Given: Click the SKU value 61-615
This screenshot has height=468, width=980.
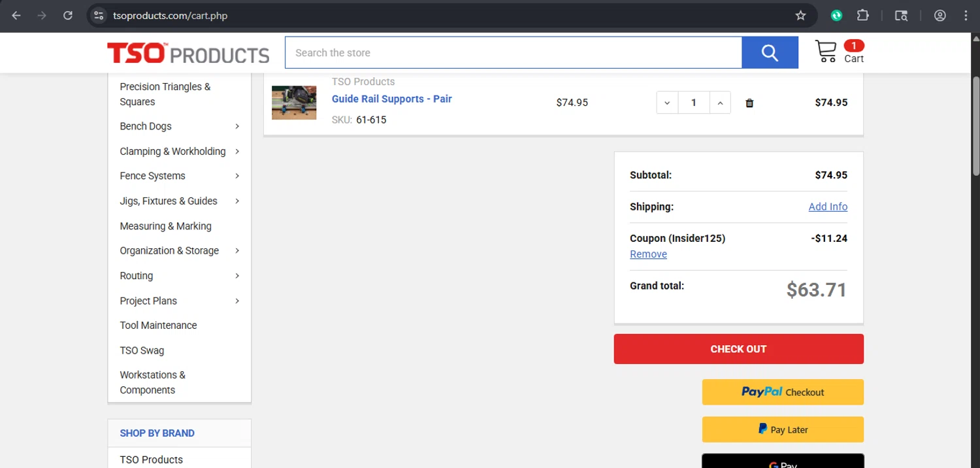Looking at the screenshot, I should pos(371,120).
